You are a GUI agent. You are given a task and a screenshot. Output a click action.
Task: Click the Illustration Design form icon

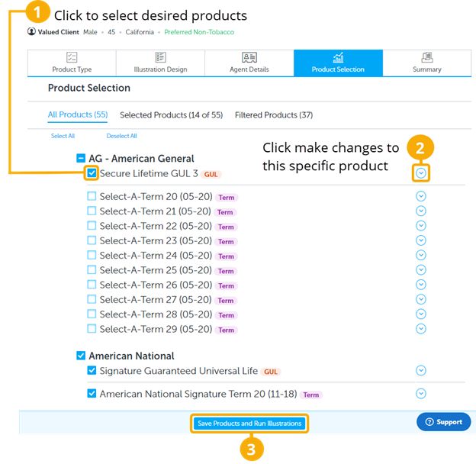click(160, 57)
